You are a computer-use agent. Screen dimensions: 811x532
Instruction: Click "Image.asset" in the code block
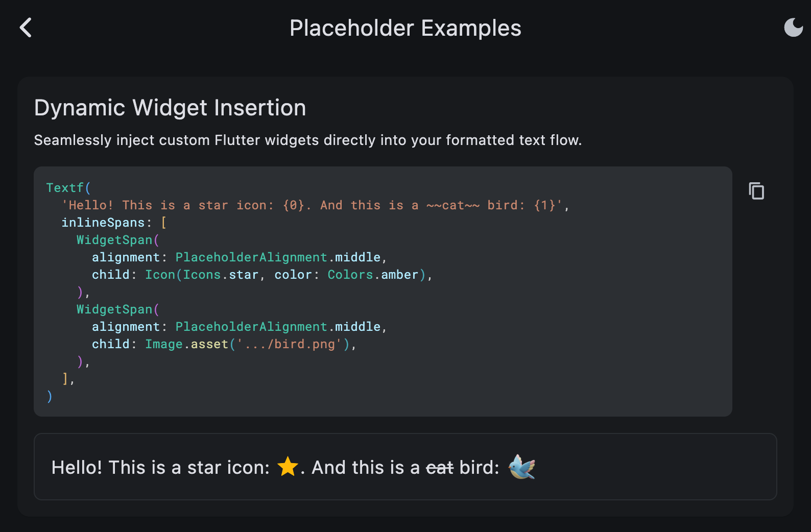click(186, 344)
